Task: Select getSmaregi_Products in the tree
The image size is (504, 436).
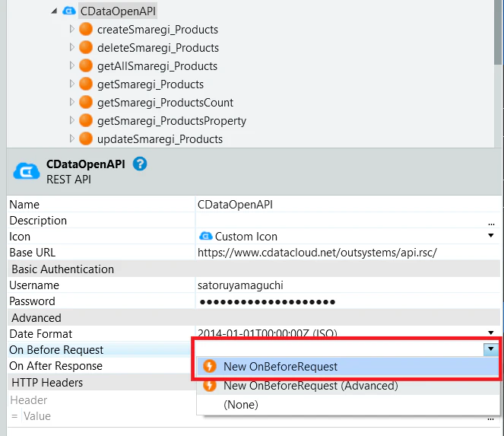Action: click(x=151, y=84)
